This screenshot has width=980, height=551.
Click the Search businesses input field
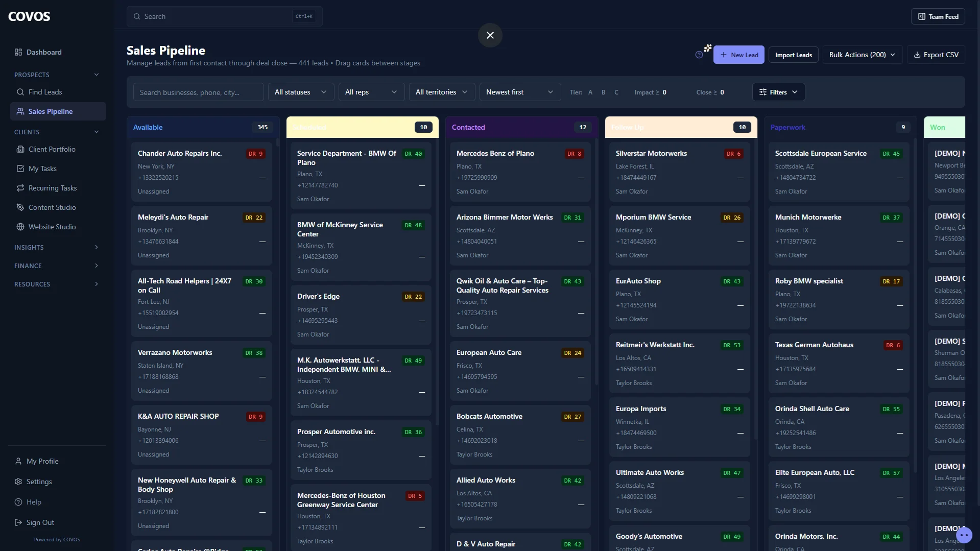pyautogui.click(x=198, y=92)
